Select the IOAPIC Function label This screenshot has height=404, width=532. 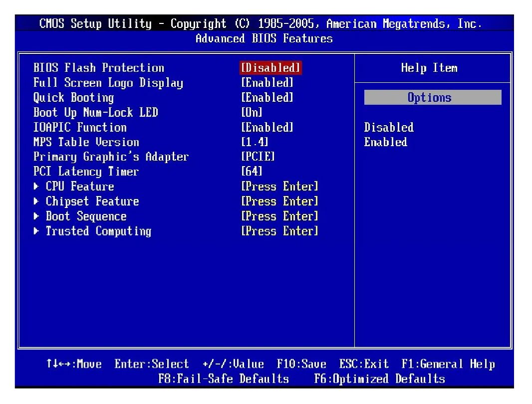tap(80, 128)
